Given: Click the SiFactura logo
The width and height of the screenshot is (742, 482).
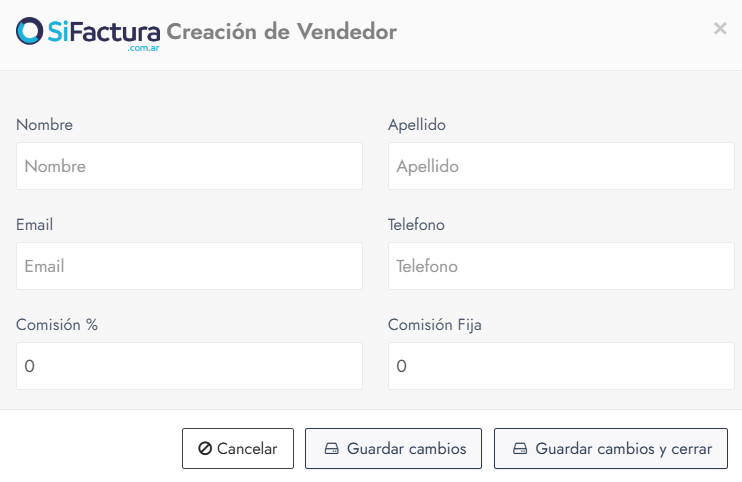Looking at the screenshot, I should click(88, 33).
